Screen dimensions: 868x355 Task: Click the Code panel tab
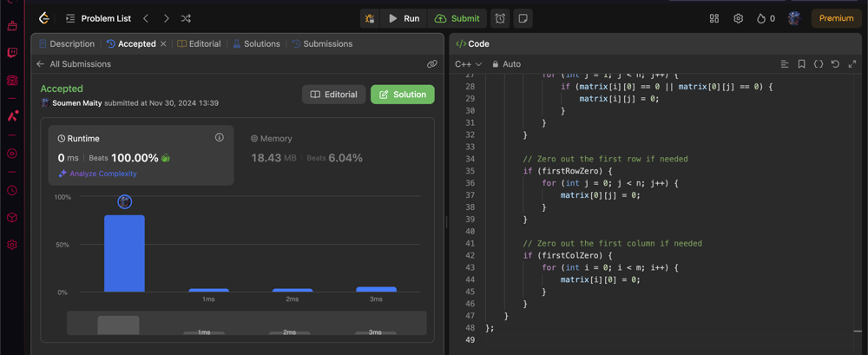[473, 43]
